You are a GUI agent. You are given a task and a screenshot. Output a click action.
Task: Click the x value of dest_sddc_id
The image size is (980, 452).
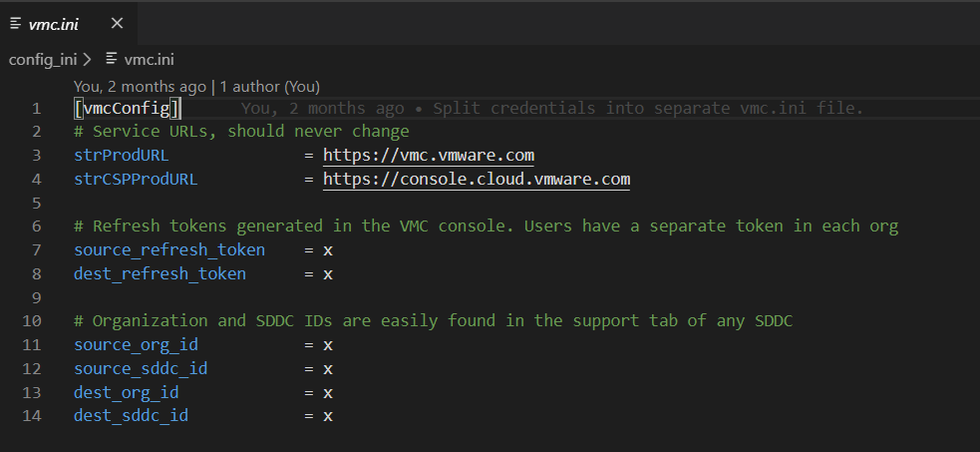(x=328, y=415)
